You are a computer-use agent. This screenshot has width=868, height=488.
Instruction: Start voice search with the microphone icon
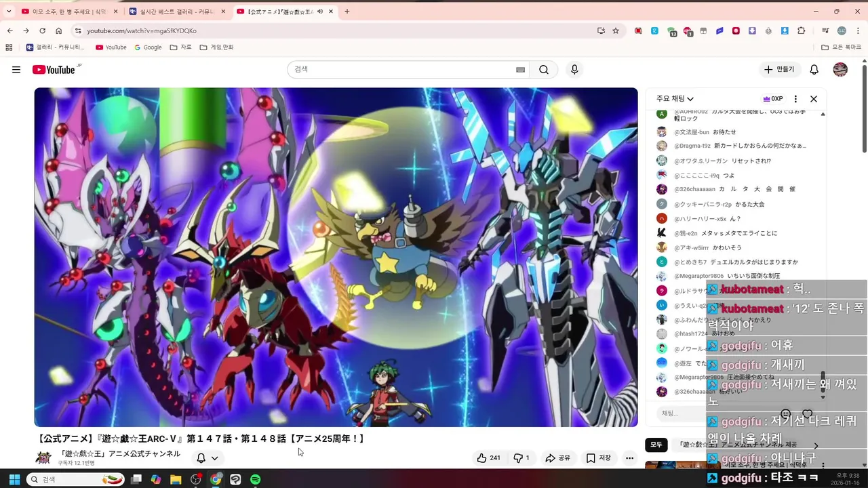point(574,70)
